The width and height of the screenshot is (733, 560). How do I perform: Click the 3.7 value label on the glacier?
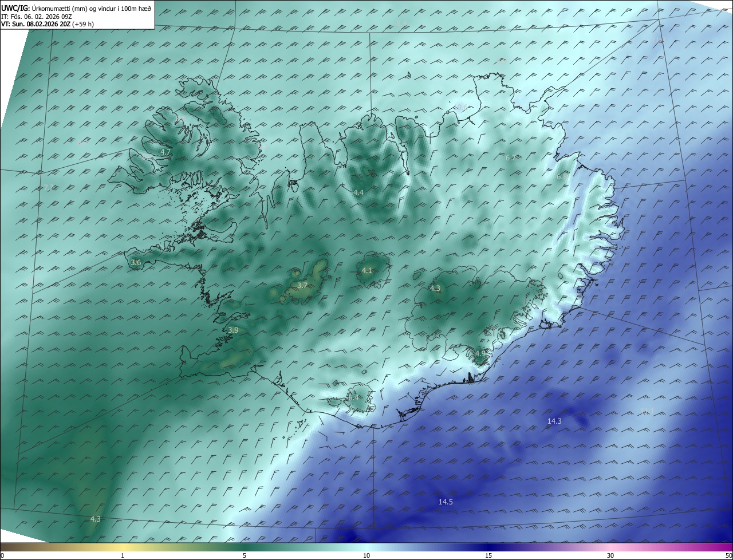[x=302, y=285]
